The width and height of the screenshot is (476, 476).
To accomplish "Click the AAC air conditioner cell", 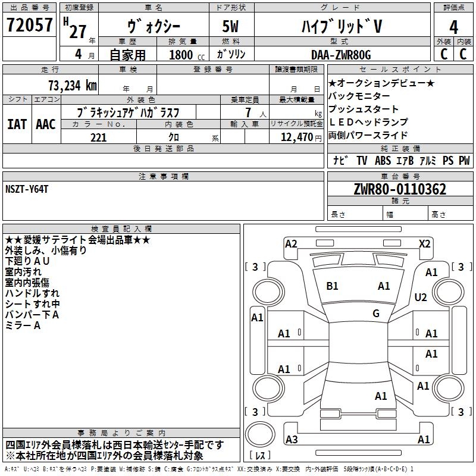I will pos(45,124).
